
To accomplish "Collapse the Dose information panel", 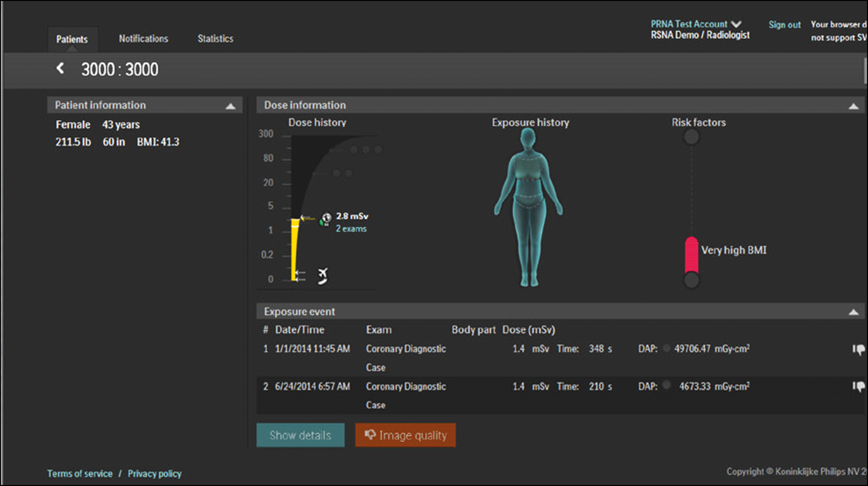I will pos(853,106).
